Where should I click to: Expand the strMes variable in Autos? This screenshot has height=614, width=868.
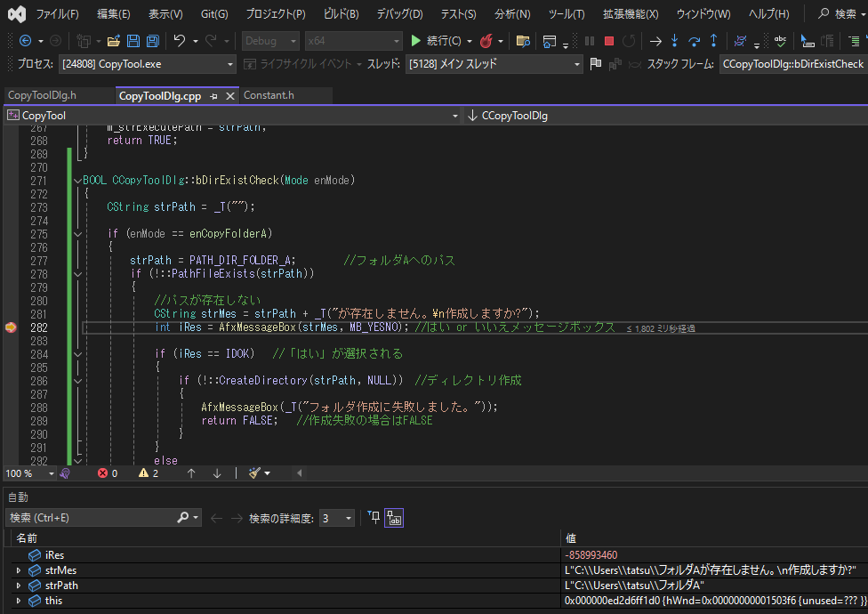(19, 570)
